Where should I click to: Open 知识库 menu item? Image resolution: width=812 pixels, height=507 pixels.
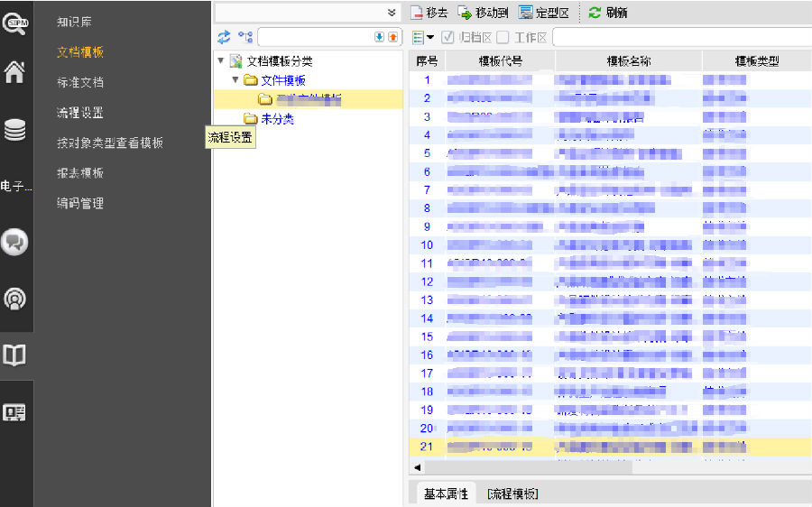click(x=74, y=22)
